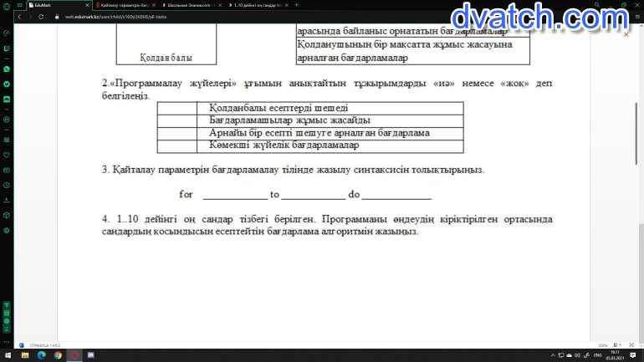The width and height of the screenshot is (644, 362).
Task: Open Twitch in the sidebar
Action: (7, 48)
